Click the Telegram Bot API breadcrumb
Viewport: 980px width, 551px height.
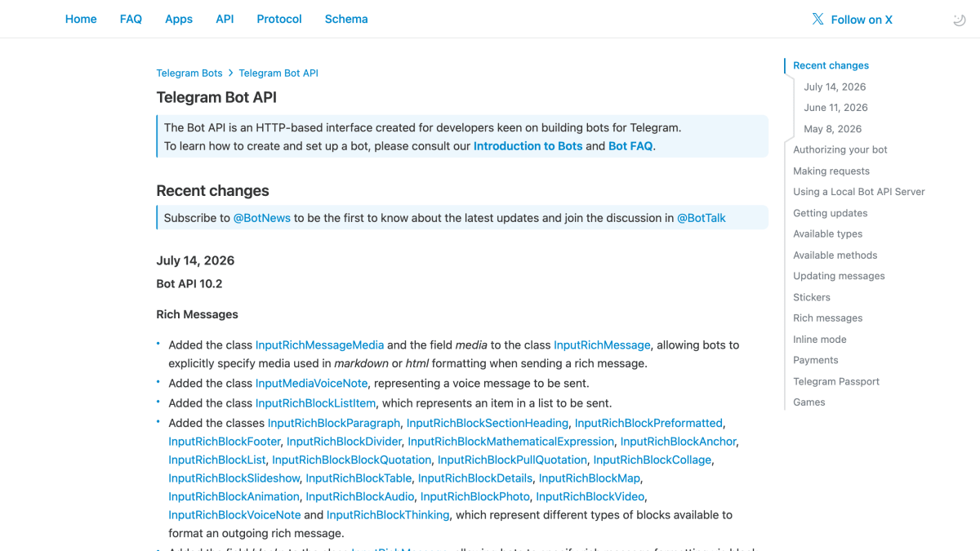[278, 73]
